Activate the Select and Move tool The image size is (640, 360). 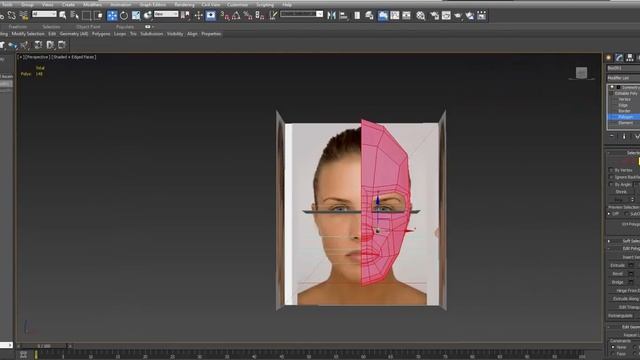(x=112, y=16)
